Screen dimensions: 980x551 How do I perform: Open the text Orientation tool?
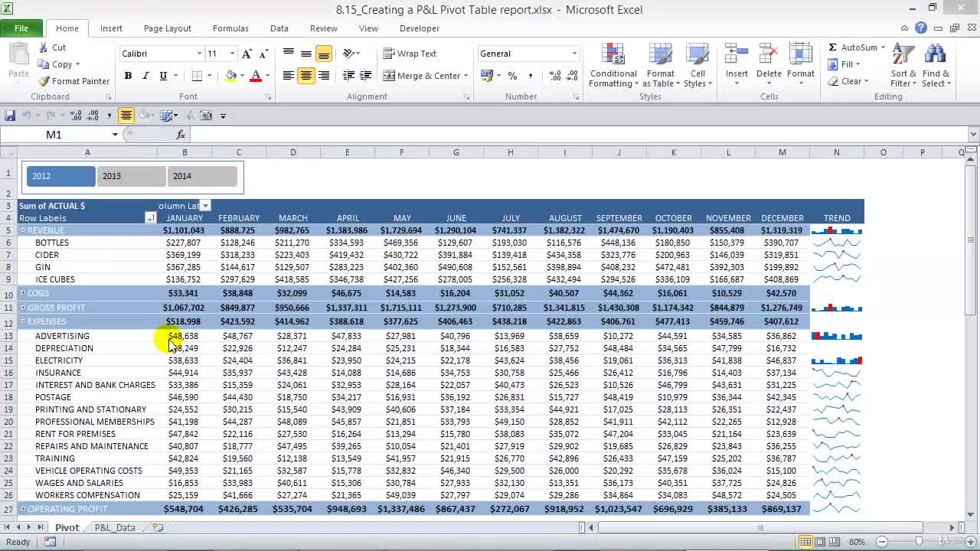point(348,54)
